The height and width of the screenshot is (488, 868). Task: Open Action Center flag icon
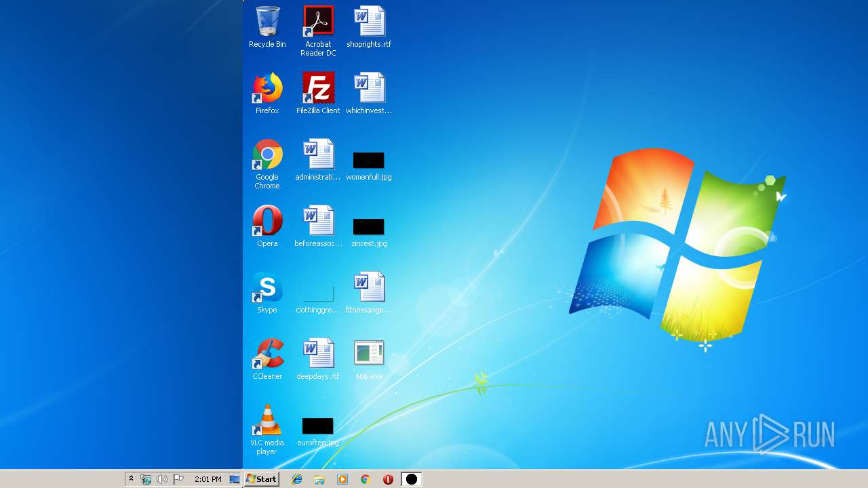click(178, 479)
